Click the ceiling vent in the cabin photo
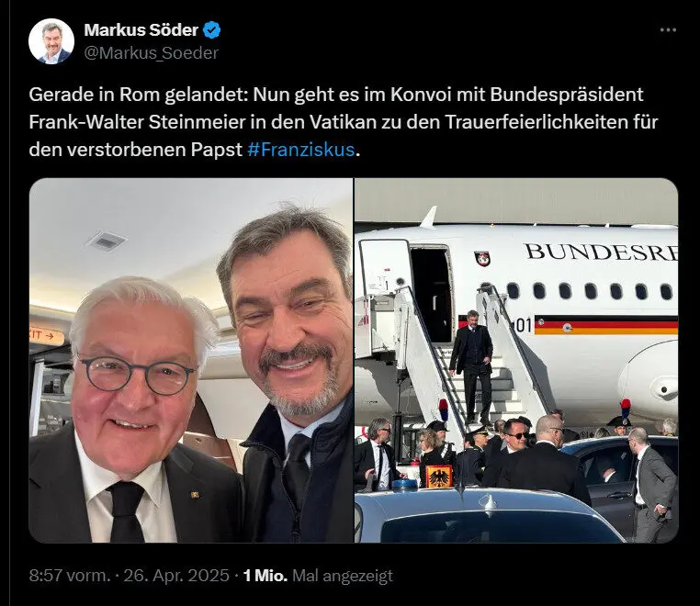 coord(107,241)
